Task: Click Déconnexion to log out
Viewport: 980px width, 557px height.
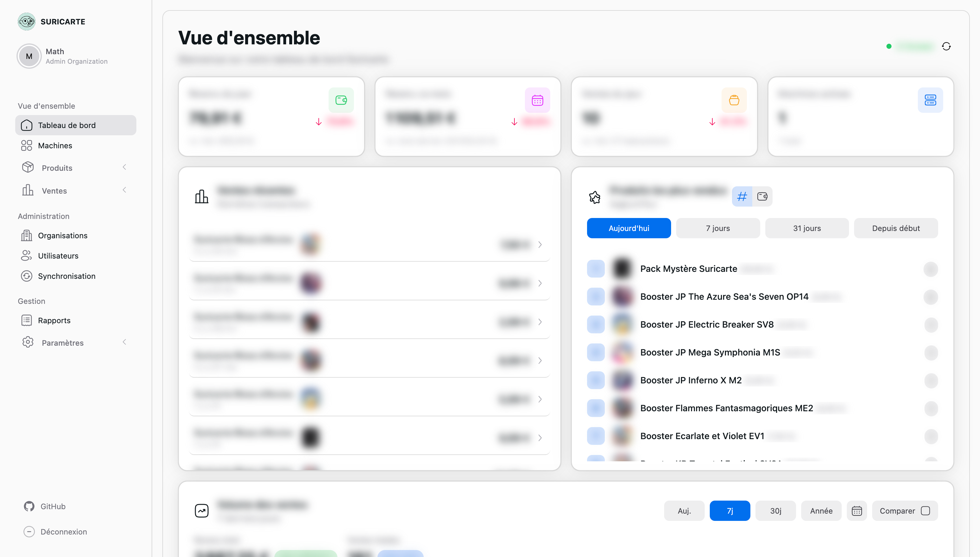Action: click(63, 531)
